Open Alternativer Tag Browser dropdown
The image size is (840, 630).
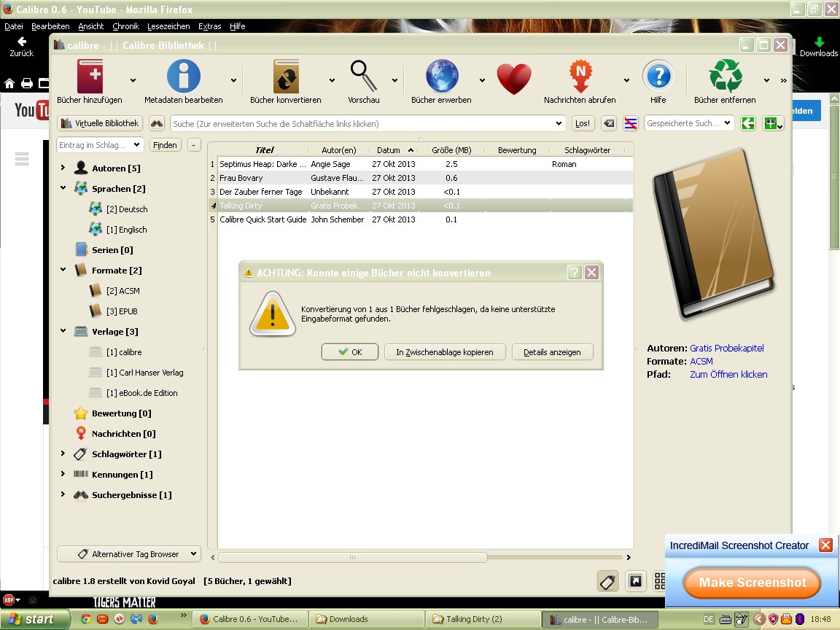point(128,554)
